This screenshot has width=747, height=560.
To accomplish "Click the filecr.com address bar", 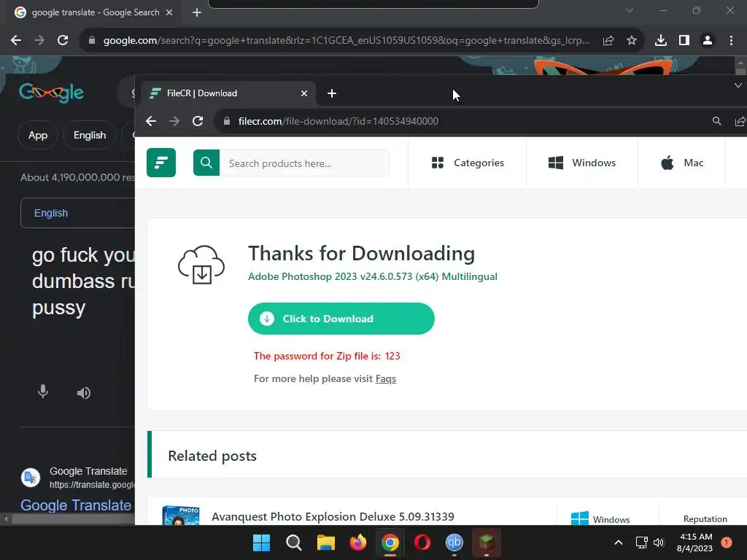I will pyautogui.click(x=338, y=121).
